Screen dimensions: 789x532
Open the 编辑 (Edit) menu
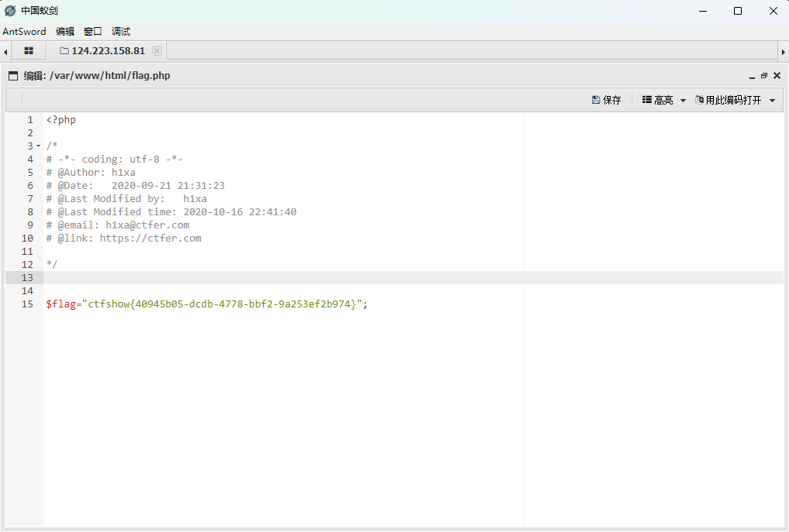[65, 32]
